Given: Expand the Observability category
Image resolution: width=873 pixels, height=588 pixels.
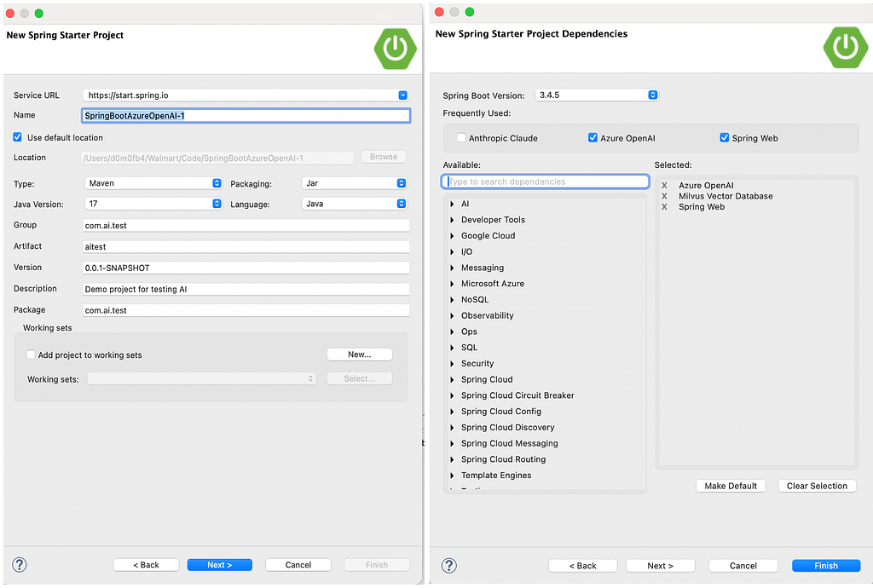Looking at the screenshot, I should pyautogui.click(x=452, y=315).
